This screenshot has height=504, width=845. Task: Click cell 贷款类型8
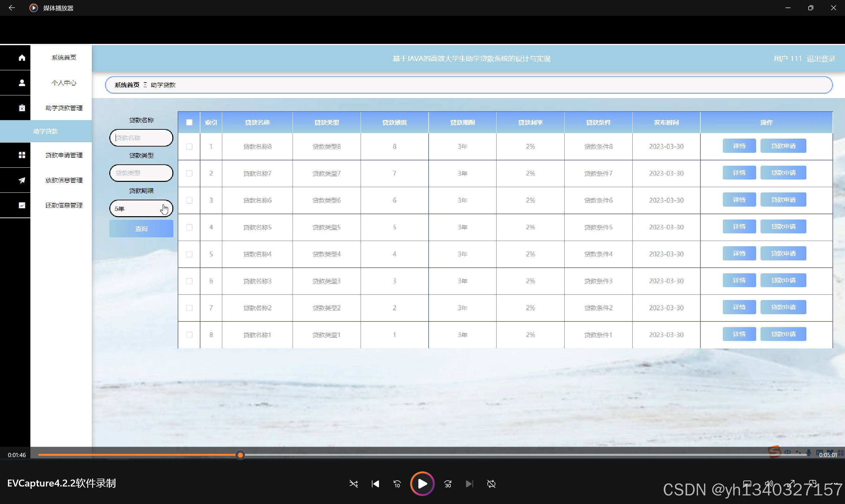click(327, 147)
